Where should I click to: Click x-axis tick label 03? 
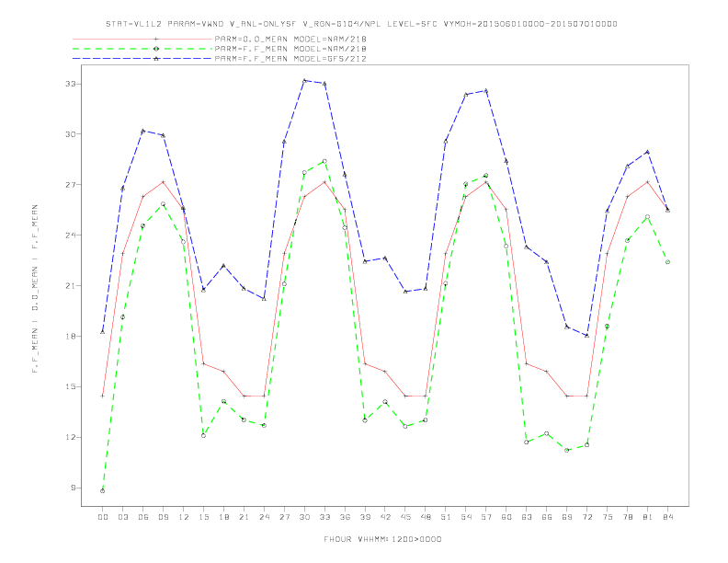click(x=122, y=517)
